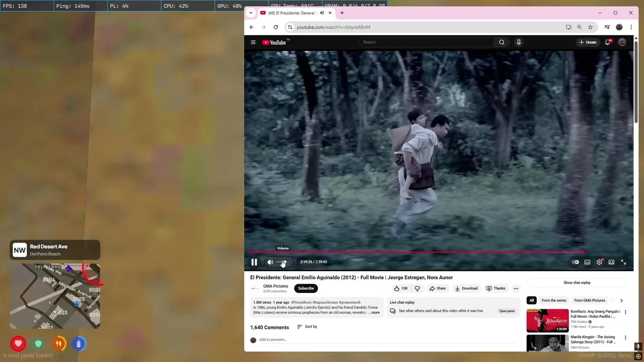Open the Manila Kingpin video title
644x362 pixels.
pos(594,339)
